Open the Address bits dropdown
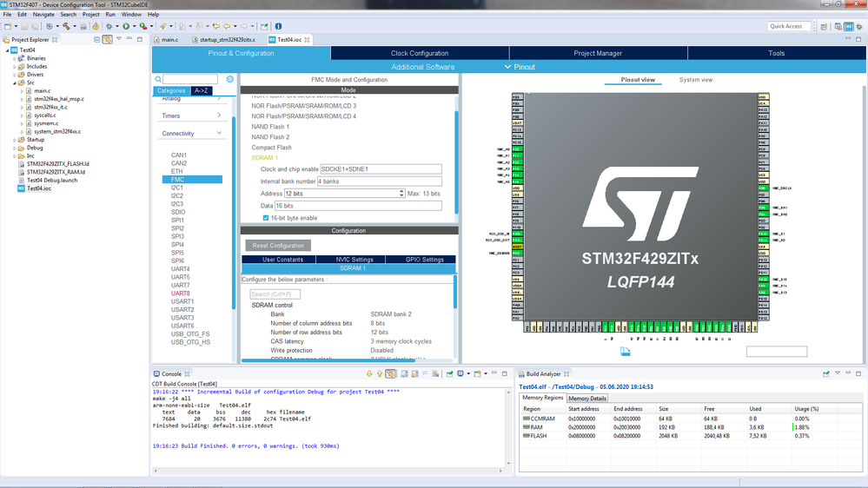868x488 pixels. 401,193
